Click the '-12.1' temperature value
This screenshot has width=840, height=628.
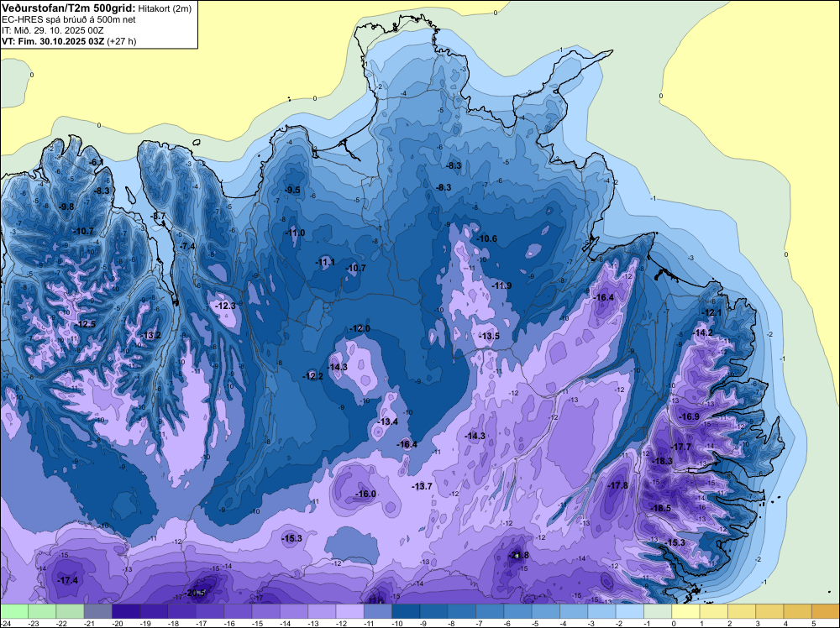tap(711, 312)
